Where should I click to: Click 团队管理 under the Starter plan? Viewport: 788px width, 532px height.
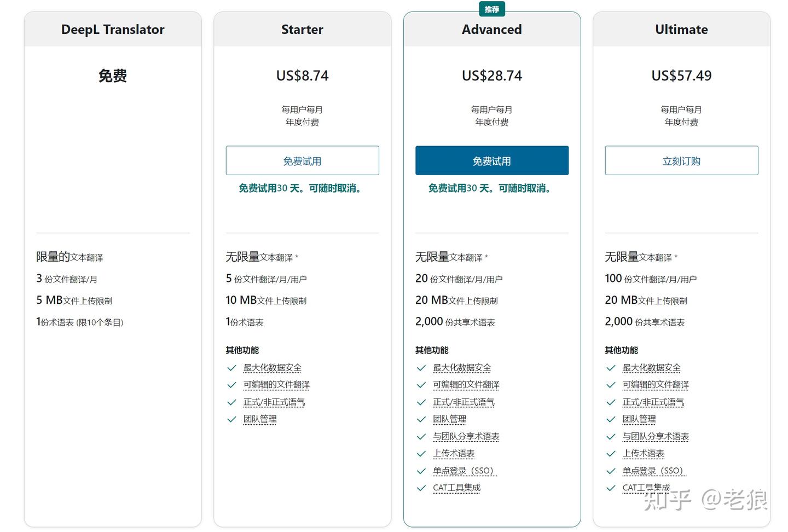(260, 419)
